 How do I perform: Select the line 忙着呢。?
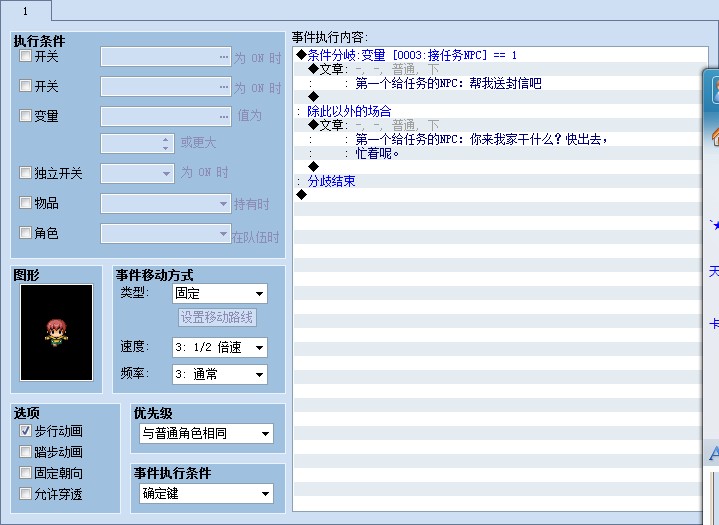point(498,153)
